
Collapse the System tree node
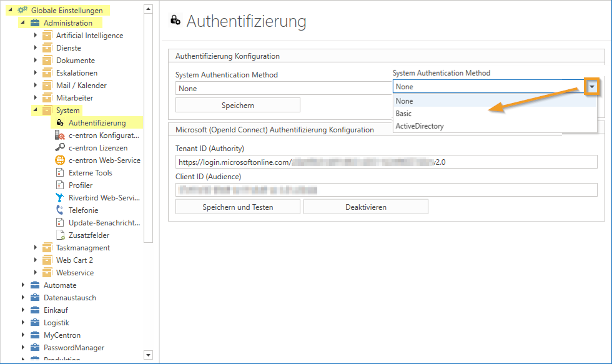click(36, 111)
